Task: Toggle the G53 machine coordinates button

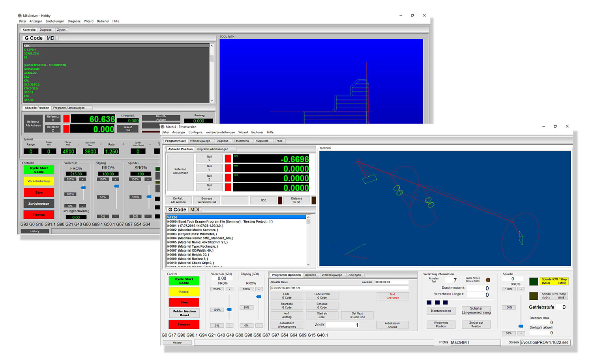Action: tap(263, 200)
